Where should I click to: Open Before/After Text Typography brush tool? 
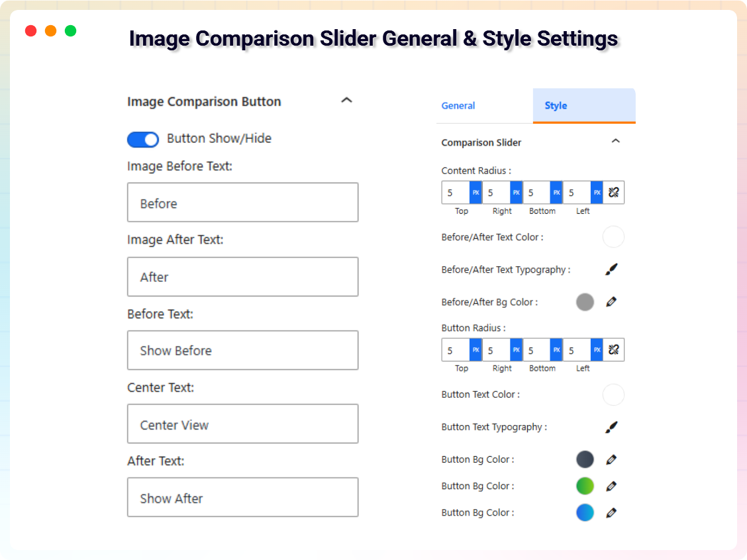[x=611, y=269]
